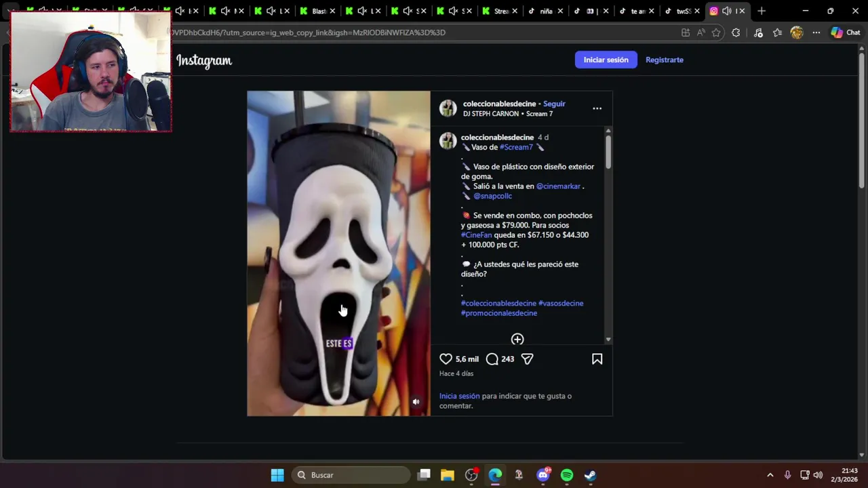Open Spotify from the taskbar
868x488 pixels.
click(567, 475)
